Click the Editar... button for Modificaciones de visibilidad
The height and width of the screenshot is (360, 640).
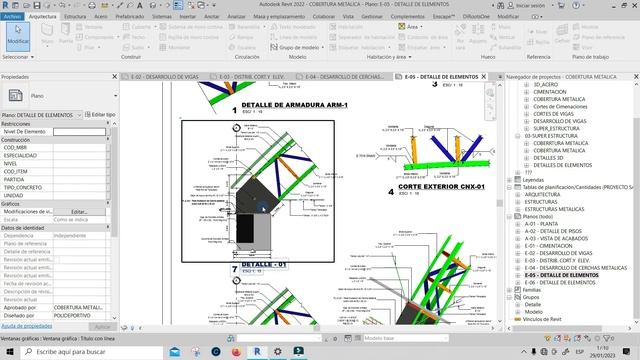click(79, 212)
